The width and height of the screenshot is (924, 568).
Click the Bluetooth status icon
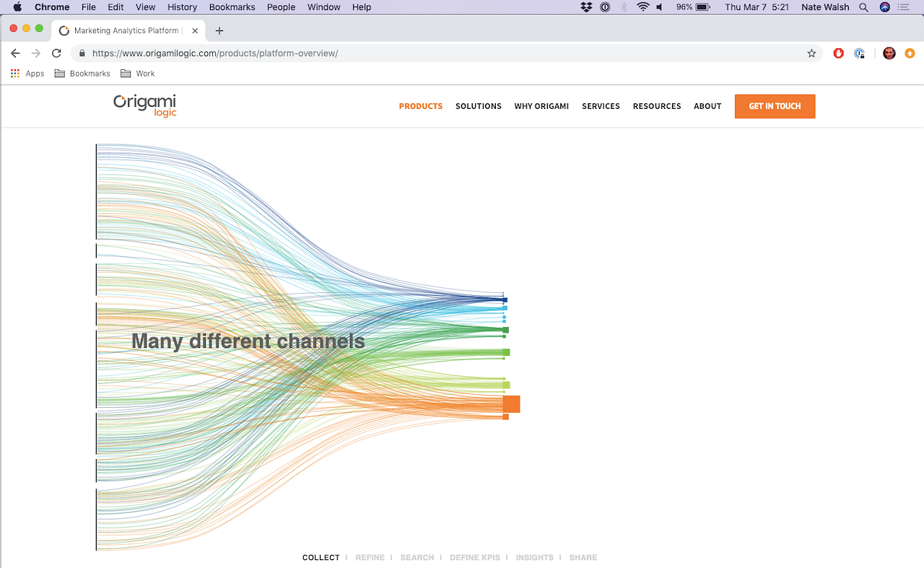(x=624, y=7)
